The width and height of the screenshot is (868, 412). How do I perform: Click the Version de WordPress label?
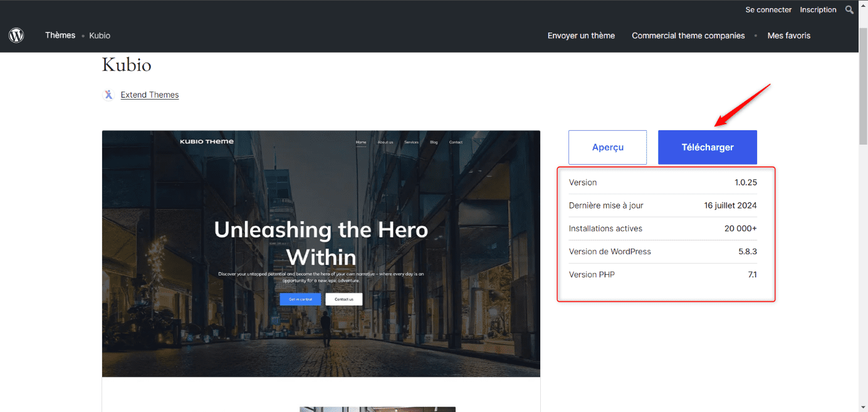point(610,252)
